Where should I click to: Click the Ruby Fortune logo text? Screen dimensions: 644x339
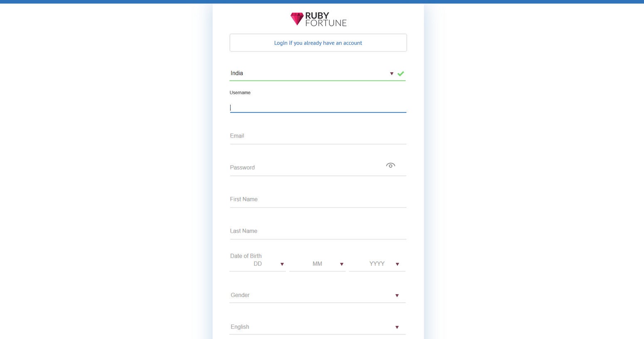coord(325,19)
